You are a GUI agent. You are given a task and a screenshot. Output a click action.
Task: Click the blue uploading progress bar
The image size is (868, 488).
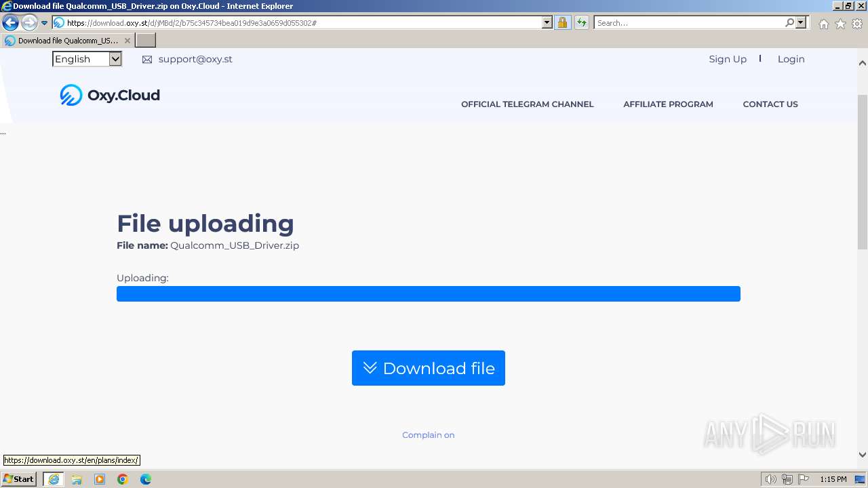point(429,293)
